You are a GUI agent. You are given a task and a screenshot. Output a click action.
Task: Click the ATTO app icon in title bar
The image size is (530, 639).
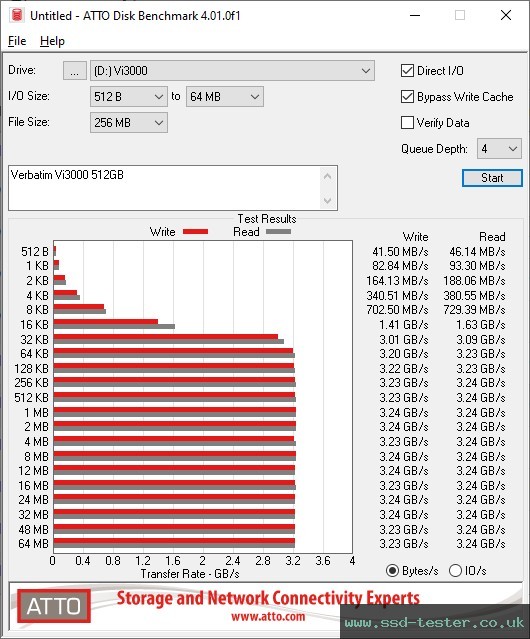tap(17, 15)
